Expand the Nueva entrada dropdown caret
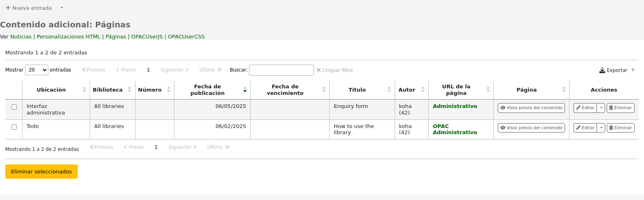644x200 pixels. [62, 8]
